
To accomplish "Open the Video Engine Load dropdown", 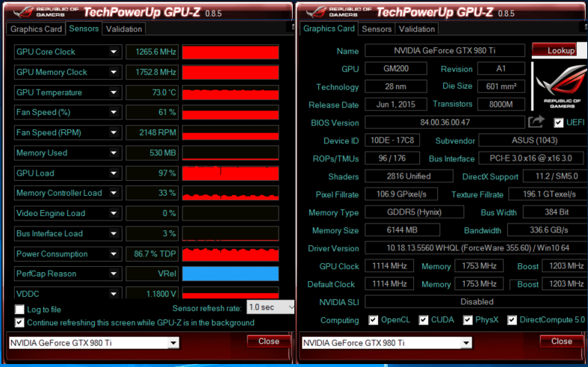I will (x=114, y=213).
